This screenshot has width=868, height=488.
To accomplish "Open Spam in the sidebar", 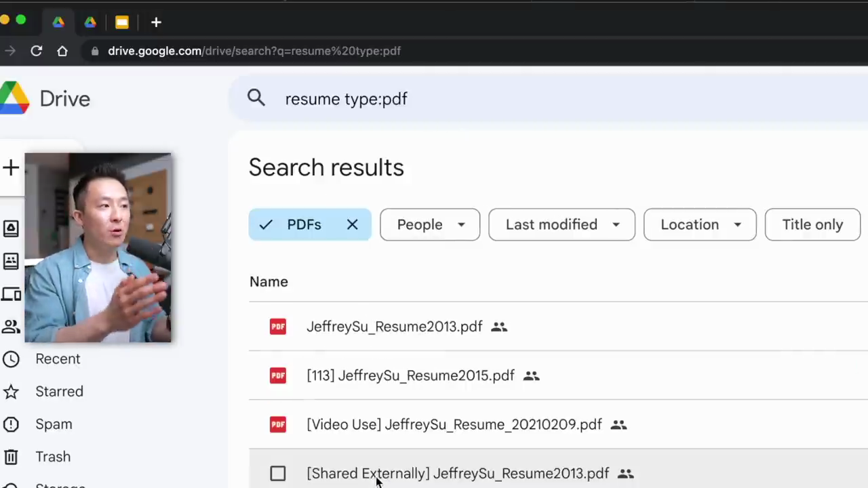I will click(x=54, y=424).
